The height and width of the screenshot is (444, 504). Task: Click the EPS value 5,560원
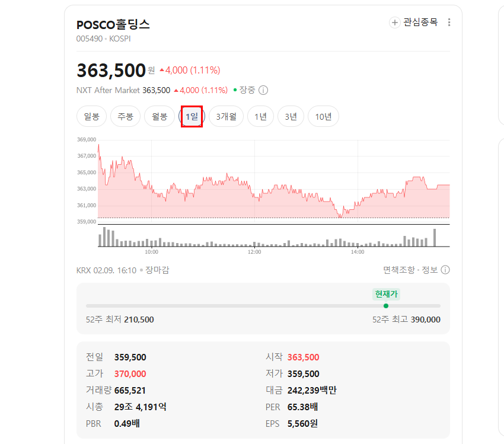(x=302, y=423)
